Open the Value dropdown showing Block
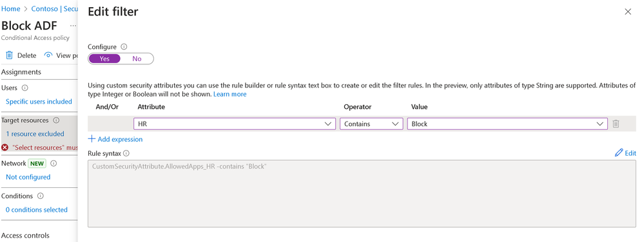 click(507, 124)
